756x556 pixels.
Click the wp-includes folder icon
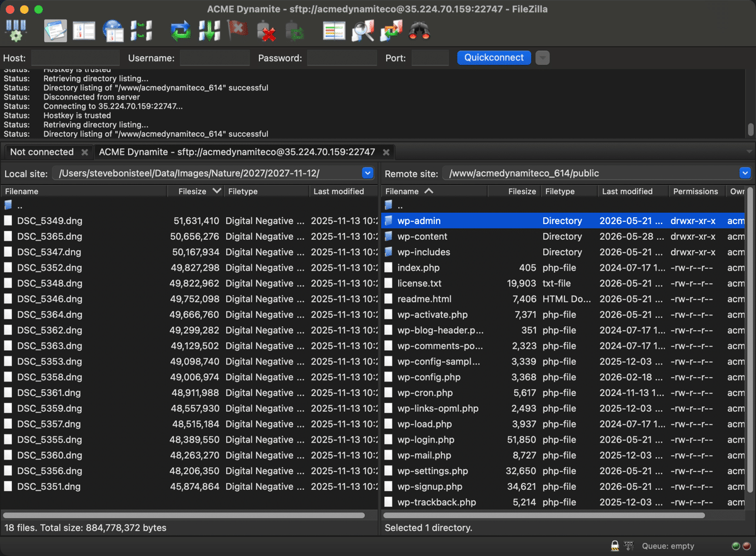click(388, 252)
